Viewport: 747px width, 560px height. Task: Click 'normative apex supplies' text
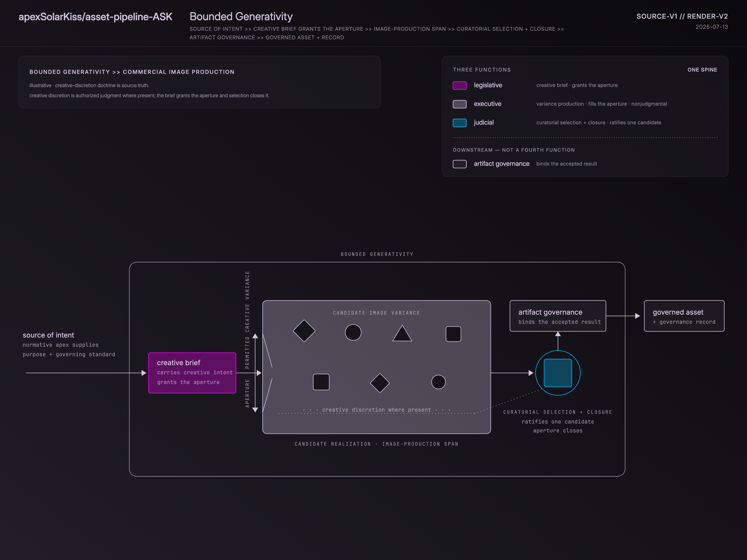(x=60, y=345)
